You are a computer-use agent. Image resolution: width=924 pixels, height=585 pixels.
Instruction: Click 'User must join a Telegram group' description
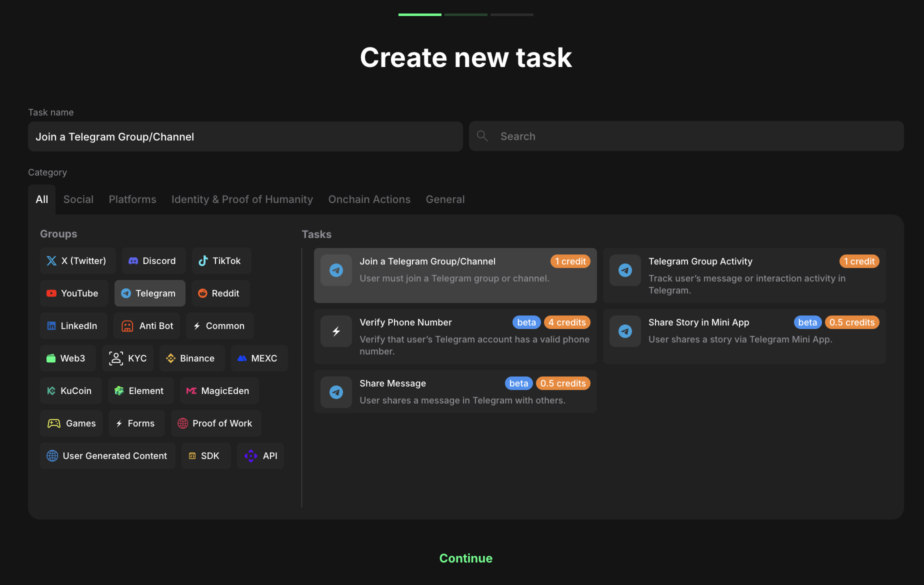pos(454,278)
